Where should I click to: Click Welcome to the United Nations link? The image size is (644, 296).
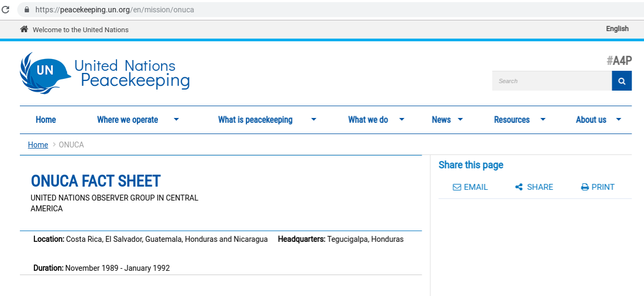coord(81,29)
